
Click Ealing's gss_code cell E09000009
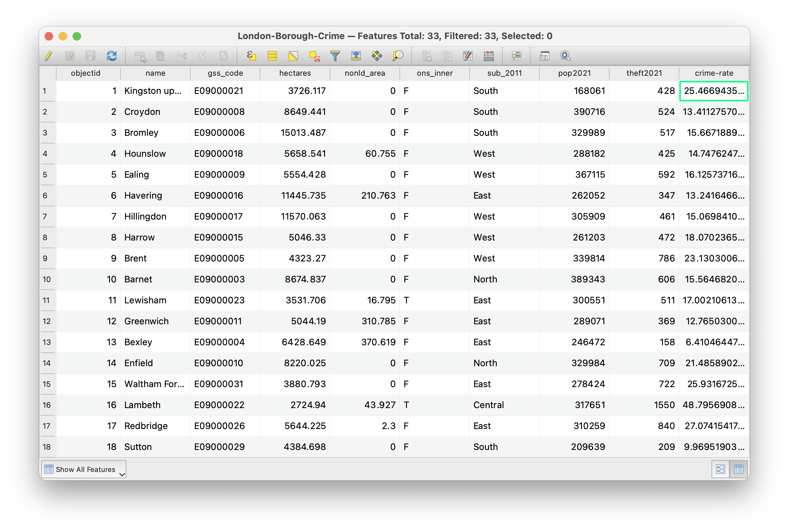coord(225,175)
